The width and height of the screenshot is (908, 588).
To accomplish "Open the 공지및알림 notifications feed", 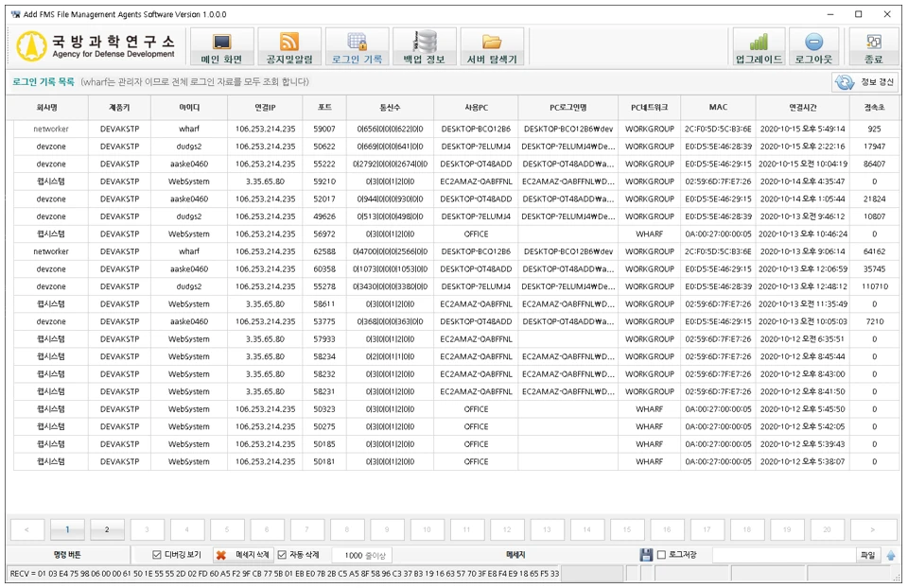I will pos(289,46).
